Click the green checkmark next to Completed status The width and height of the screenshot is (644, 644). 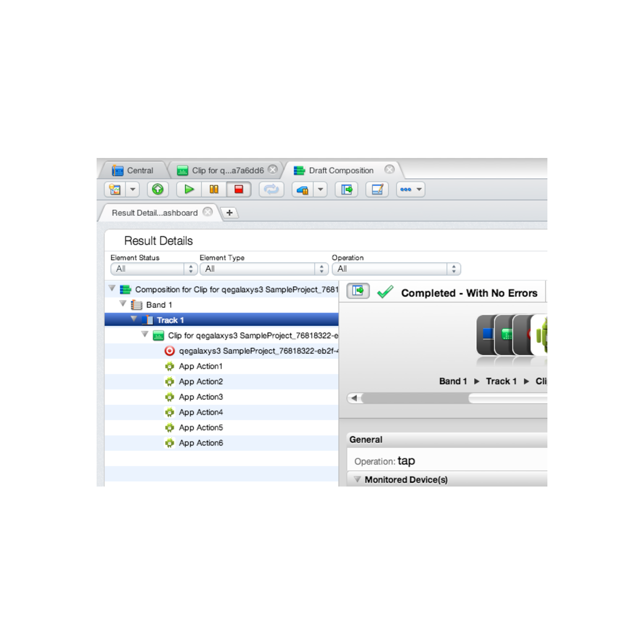point(385,292)
